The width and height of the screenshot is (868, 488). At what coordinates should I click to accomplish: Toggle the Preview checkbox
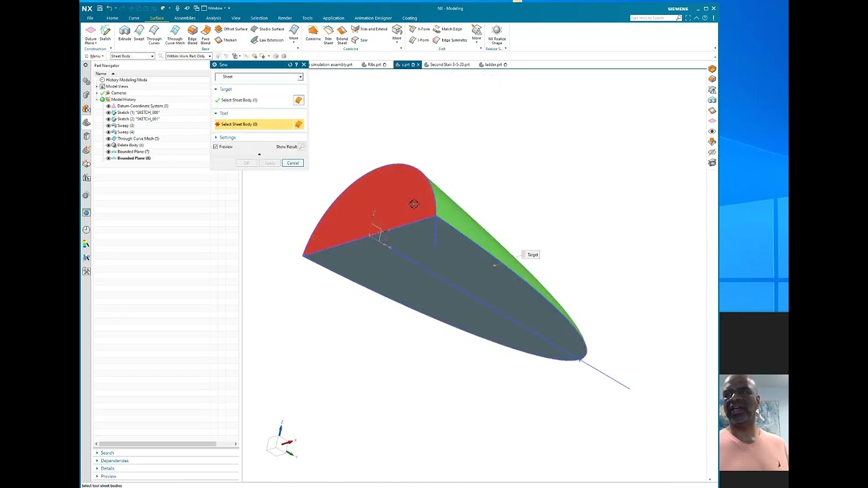(x=216, y=146)
